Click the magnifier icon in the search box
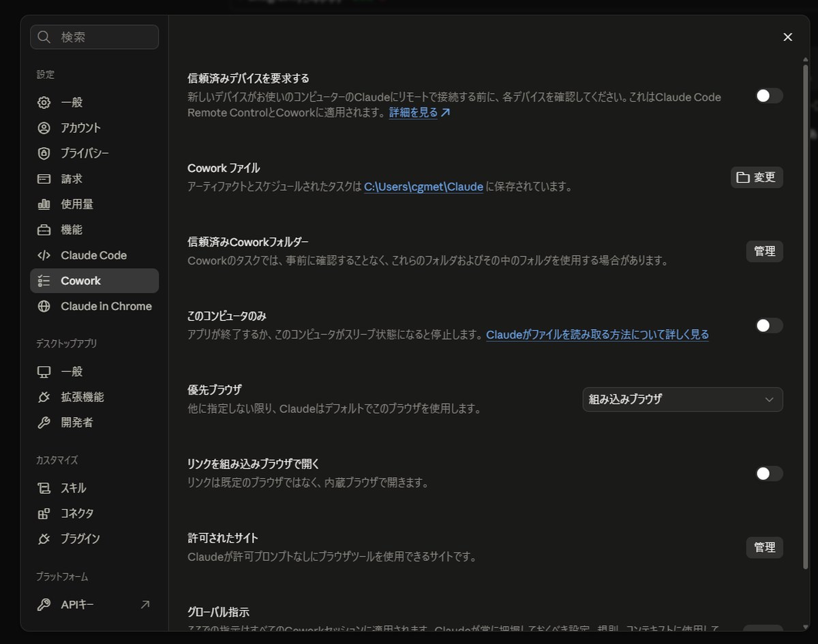This screenshot has height=644, width=818. coord(44,37)
